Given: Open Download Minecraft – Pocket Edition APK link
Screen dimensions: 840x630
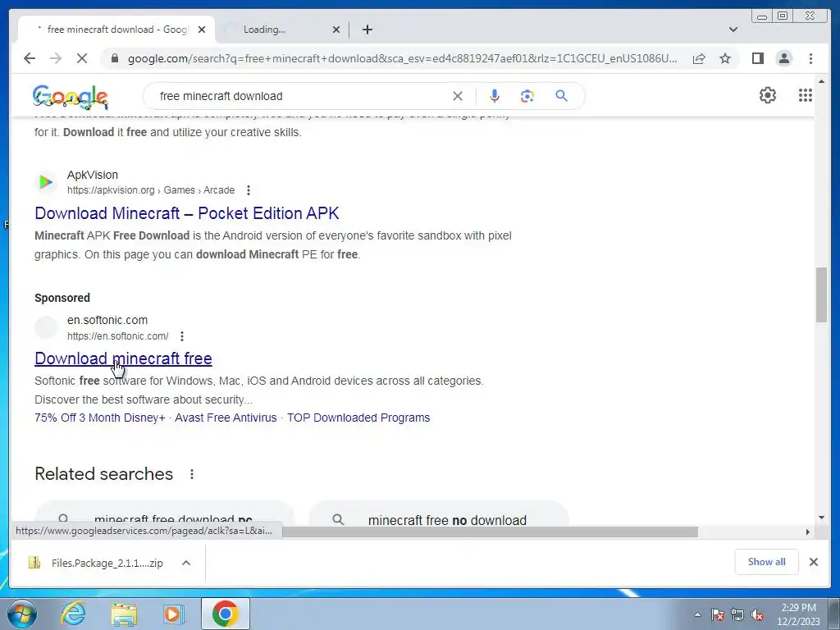Looking at the screenshot, I should (187, 213).
